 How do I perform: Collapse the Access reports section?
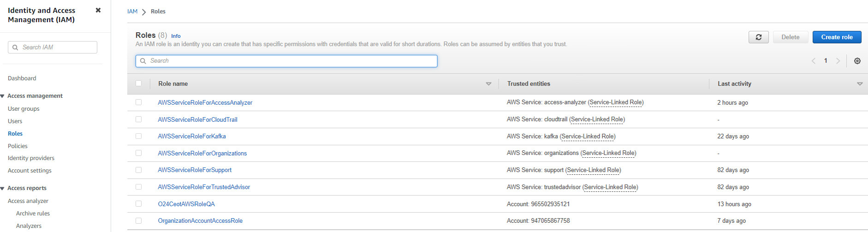pos(3,188)
